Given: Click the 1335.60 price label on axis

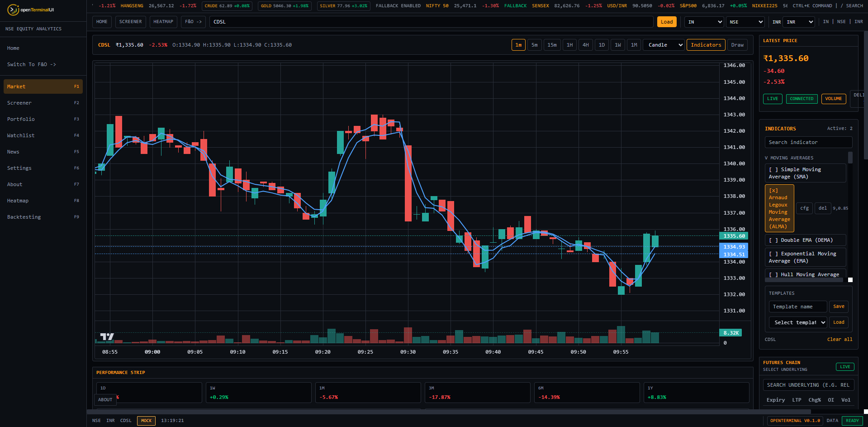Looking at the screenshot, I should point(734,236).
